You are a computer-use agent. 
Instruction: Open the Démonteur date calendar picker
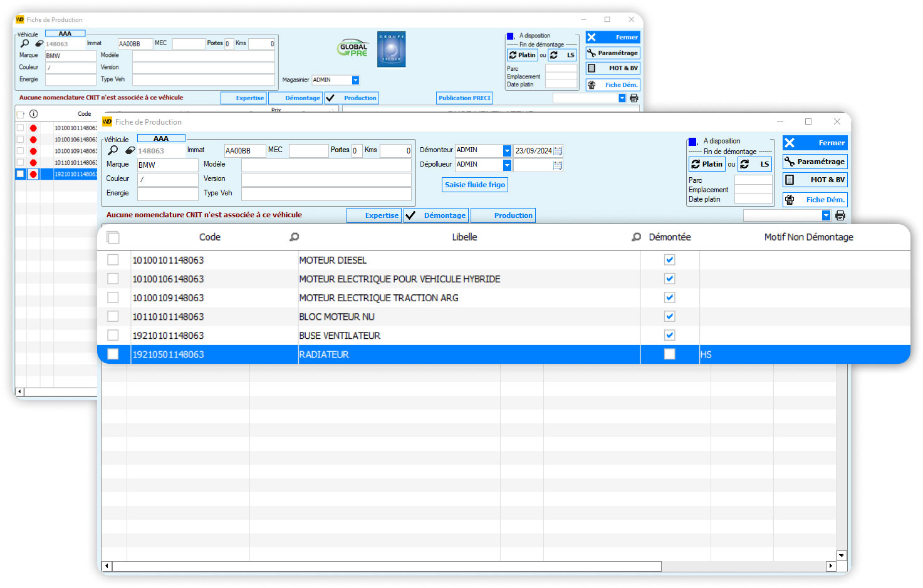(x=558, y=151)
